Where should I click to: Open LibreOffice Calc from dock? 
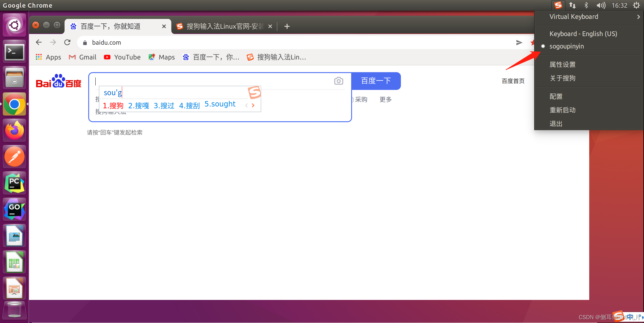(x=14, y=262)
